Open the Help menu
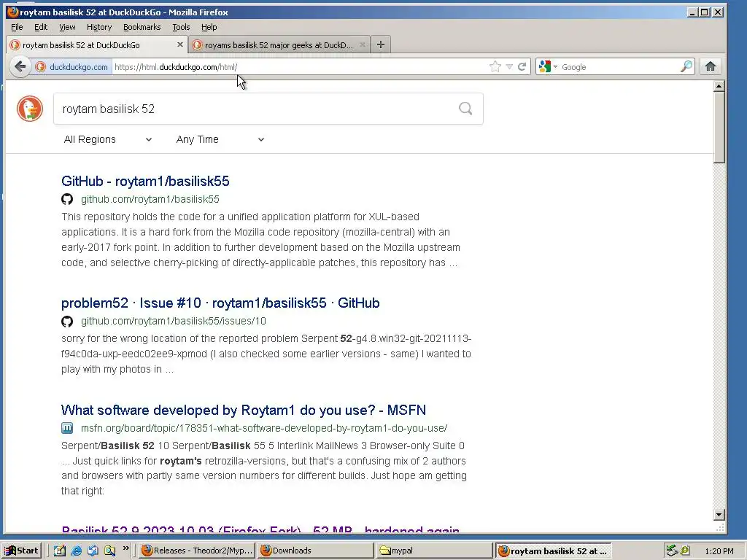The width and height of the screenshot is (747, 560). coord(209,27)
